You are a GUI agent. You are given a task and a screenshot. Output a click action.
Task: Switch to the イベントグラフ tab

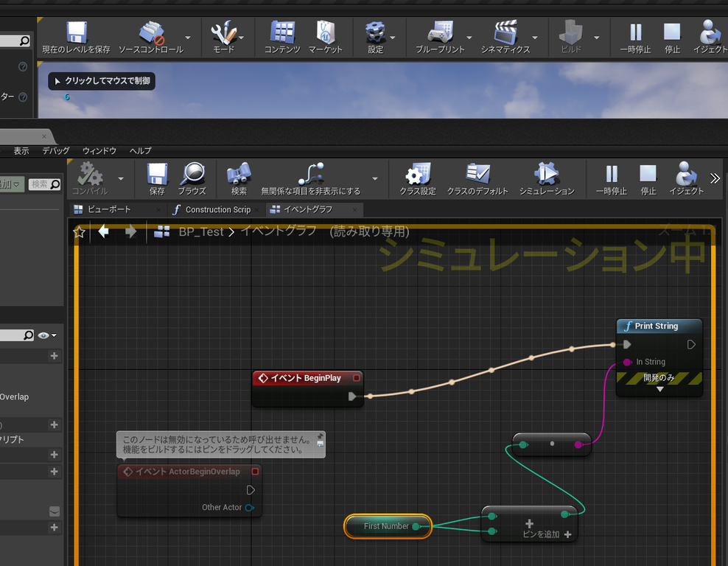[x=308, y=209]
